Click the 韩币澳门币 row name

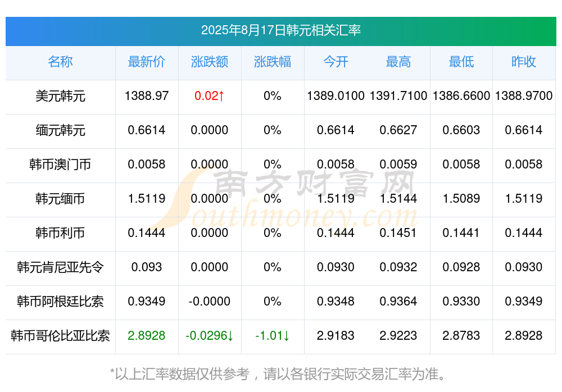pos(60,165)
